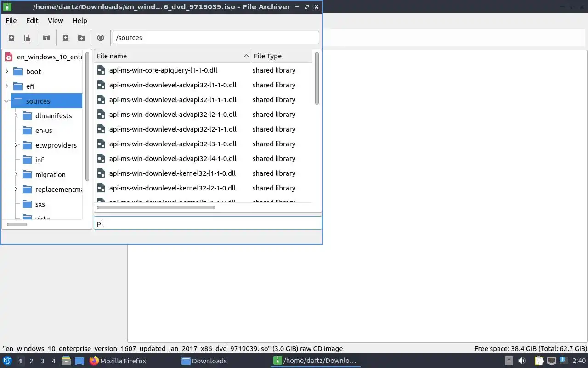This screenshot has width=588, height=368.
Task: Click the New archive toolbar icon
Action: (x=11, y=38)
